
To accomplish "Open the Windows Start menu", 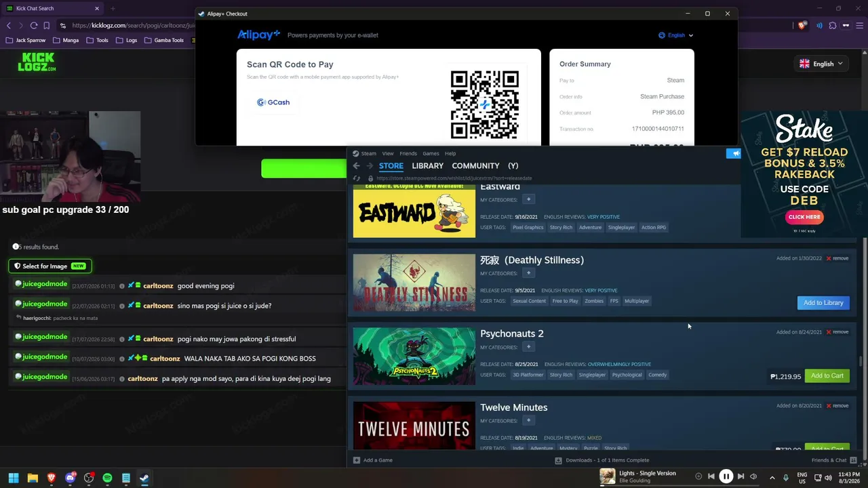I will click(13, 478).
